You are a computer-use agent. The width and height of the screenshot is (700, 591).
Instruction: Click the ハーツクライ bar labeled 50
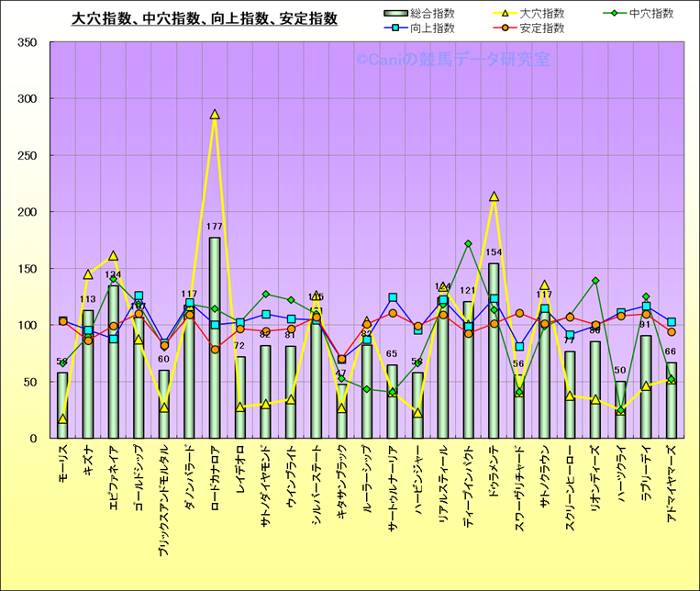pyautogui.click(x=621, y=413)
